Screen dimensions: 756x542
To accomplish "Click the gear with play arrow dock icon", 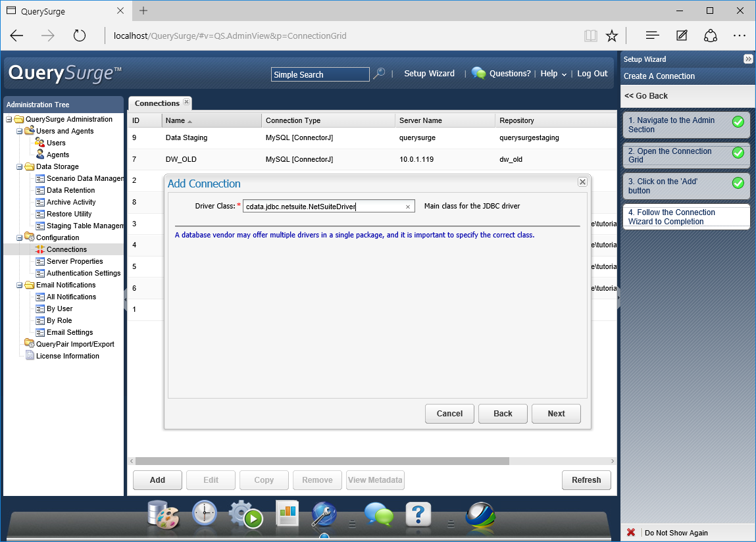I will tap(245, 514).
